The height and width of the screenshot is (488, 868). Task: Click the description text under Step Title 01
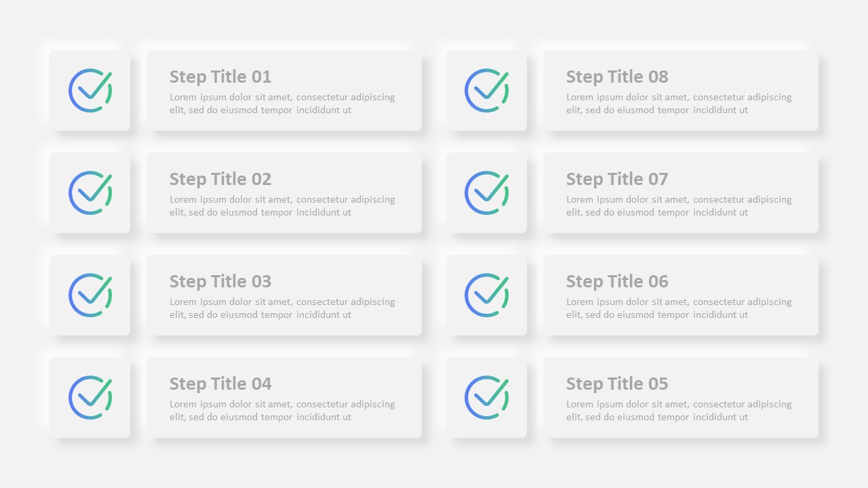point(282,104)
